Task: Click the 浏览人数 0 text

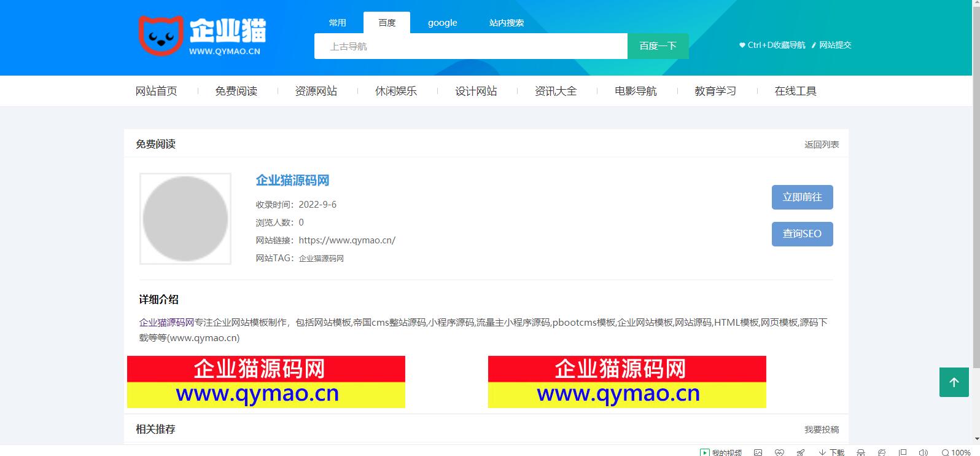Action: tap(279, 222)
